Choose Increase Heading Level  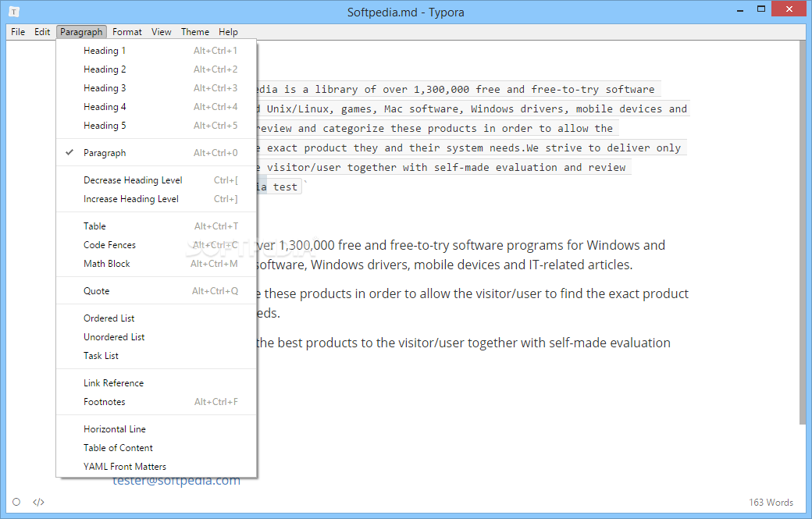pos(156,199)
